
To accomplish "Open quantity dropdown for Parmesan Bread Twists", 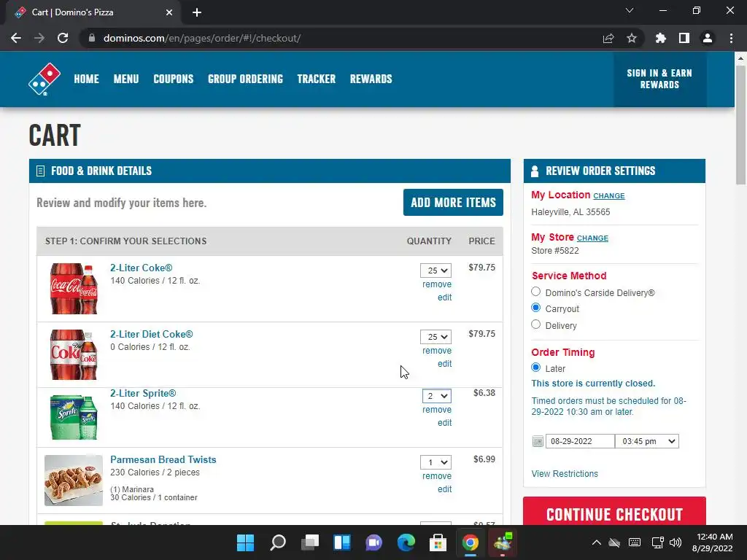I will 436,462.
